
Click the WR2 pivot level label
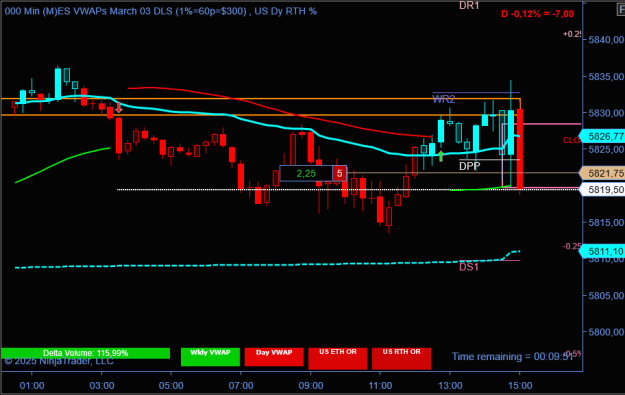click(444, 99)
